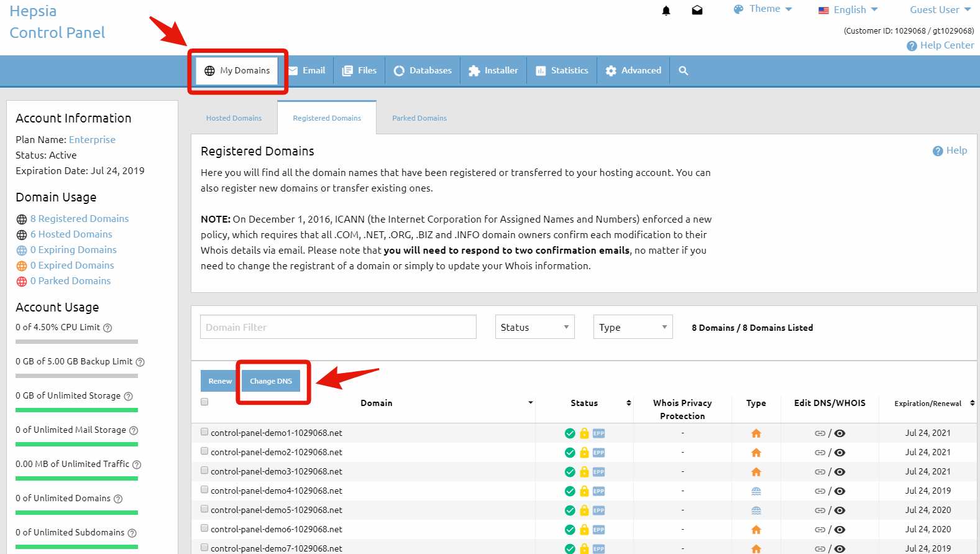Toggle the select-all checkbox in table header

coord(204,402)
